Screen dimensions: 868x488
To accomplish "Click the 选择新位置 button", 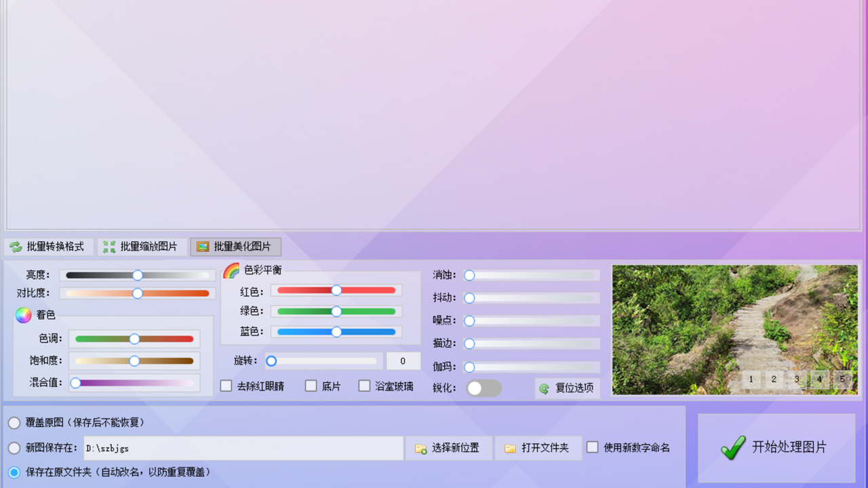I will point(448,447).
